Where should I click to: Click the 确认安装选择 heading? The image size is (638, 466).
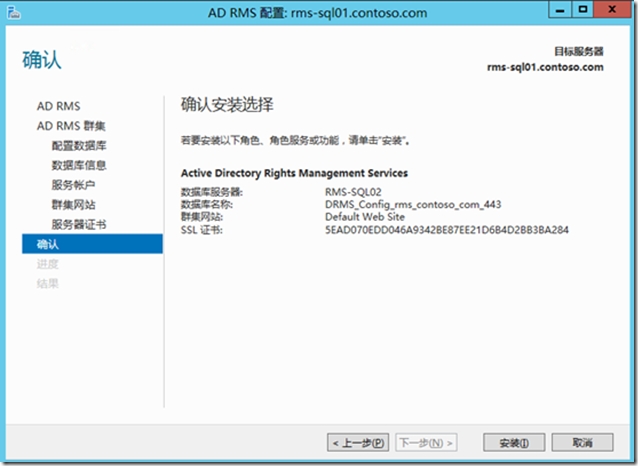pyautogui.click(x=227, y=105)
